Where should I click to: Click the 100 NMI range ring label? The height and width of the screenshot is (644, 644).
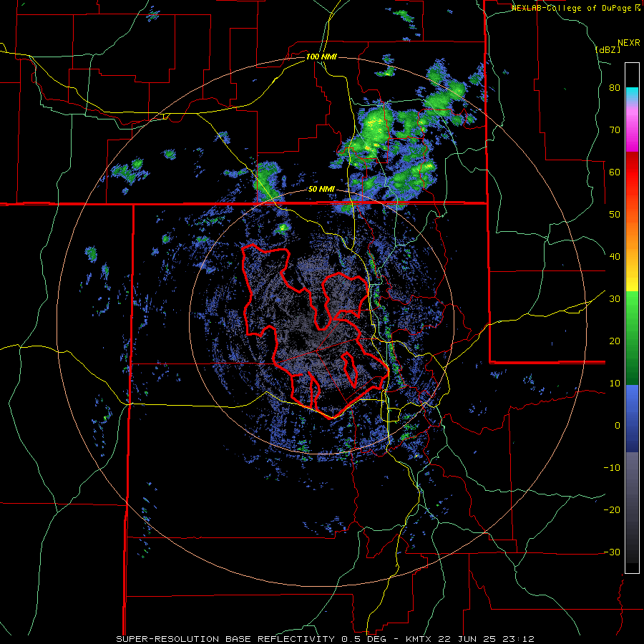pos(321,57)
